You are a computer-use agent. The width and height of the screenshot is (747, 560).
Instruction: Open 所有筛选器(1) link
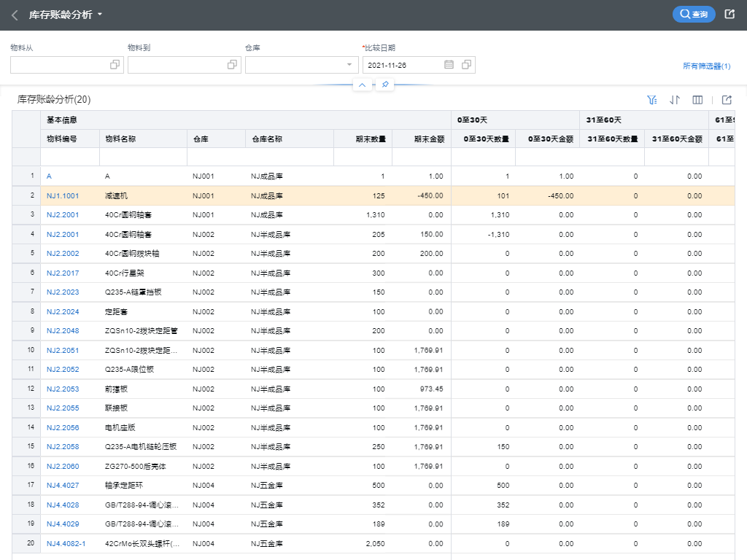[706, 66]
